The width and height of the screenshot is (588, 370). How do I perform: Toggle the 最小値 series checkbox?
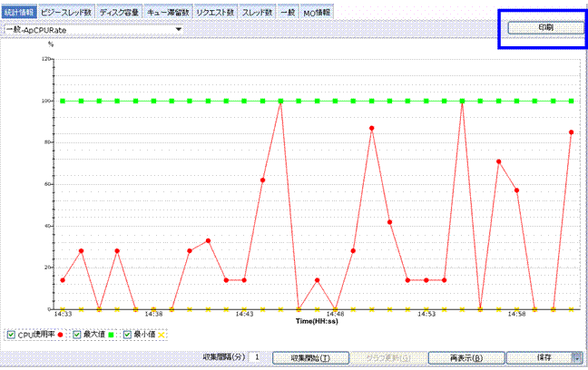click(127, 335)
